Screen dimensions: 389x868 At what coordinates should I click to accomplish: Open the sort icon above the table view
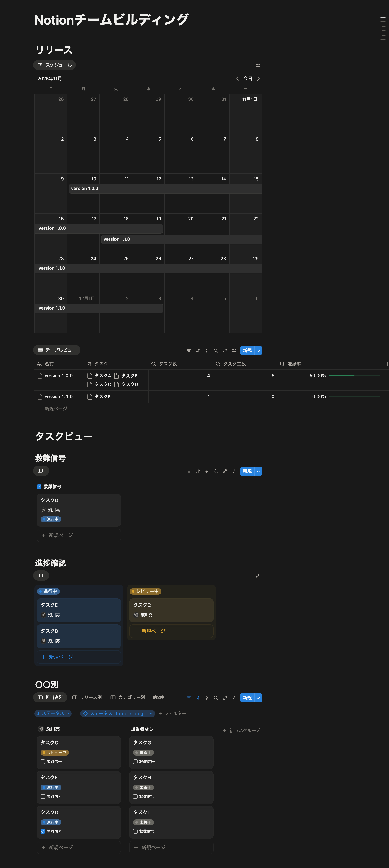pos(197,351)
